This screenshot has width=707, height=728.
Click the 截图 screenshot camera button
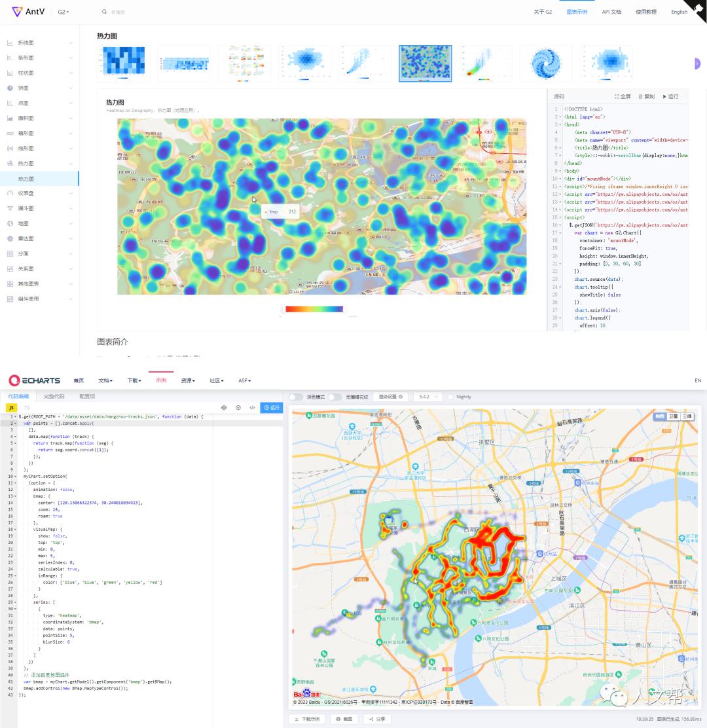344,719
